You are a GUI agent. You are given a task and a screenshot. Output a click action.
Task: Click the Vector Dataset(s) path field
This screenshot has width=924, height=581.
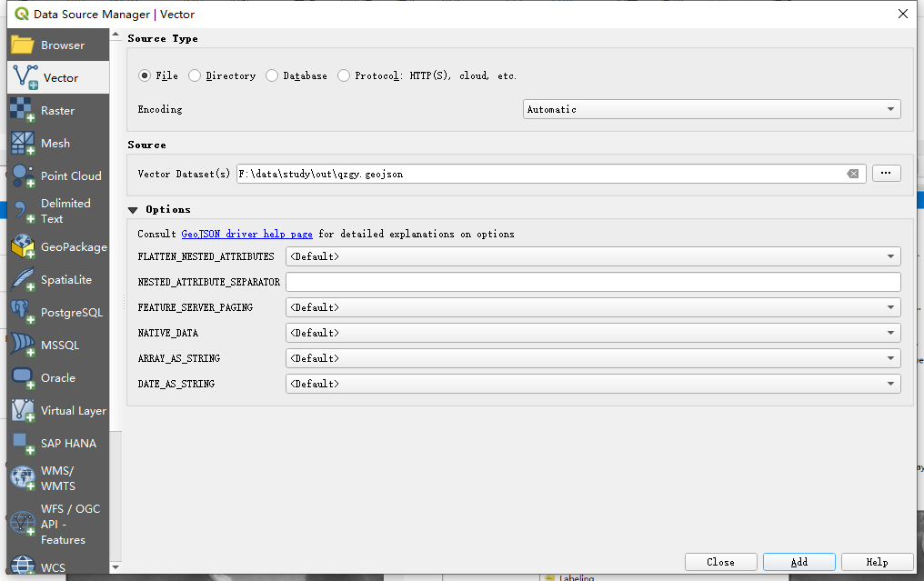tap(551, 174)
